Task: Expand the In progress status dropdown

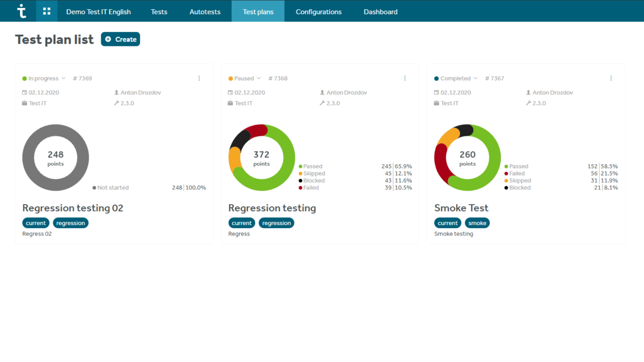Action: [x=44, y=78]
